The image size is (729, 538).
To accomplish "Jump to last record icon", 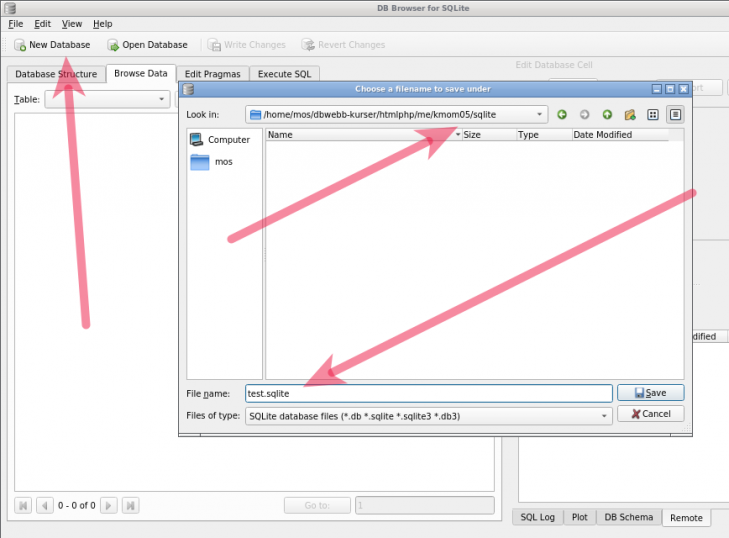I will pos(131,505).
